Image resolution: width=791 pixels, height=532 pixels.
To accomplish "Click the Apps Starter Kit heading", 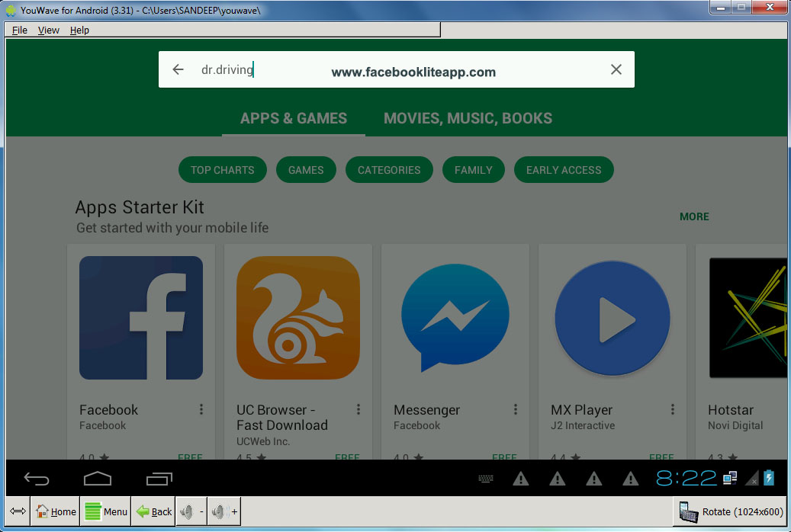I will [140, 207].
